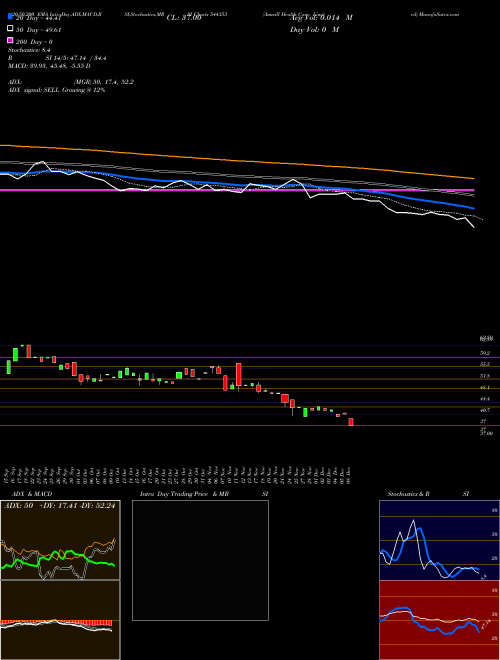Click the 51.8 price axis label

coord(484,376)
